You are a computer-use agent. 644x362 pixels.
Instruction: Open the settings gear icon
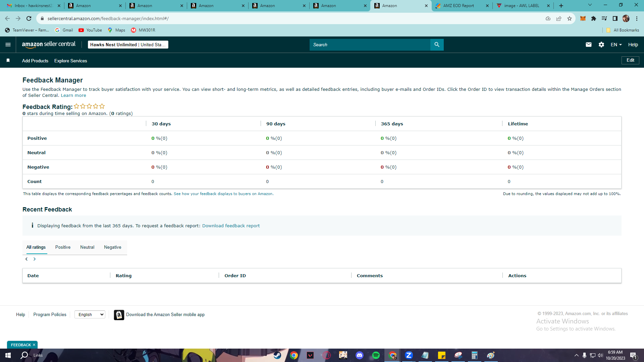pos(601,45)
